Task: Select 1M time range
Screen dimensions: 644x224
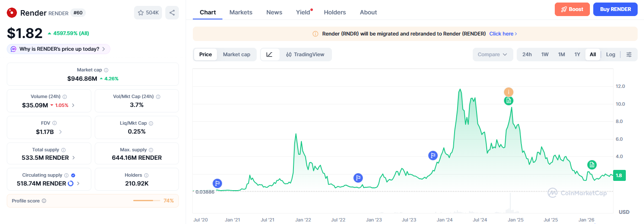Action: point(562,55)
